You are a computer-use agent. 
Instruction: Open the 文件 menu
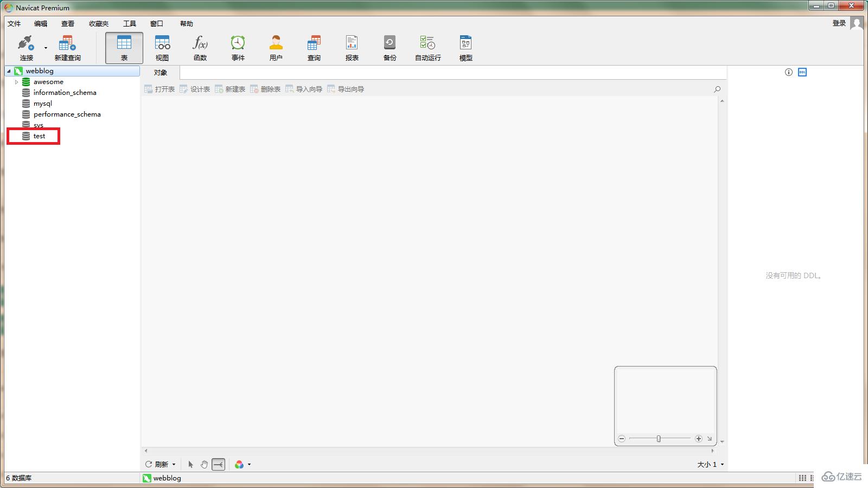tap(14, 23)
